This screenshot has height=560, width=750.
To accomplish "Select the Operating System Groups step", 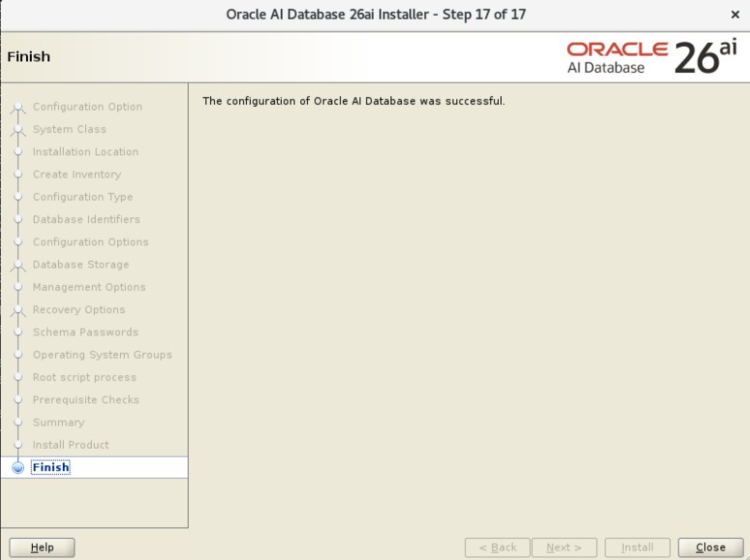I will (103, 355).
